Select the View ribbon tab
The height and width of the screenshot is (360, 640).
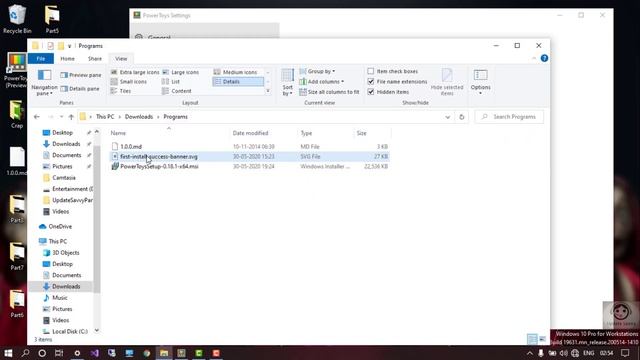click(121, 59)
